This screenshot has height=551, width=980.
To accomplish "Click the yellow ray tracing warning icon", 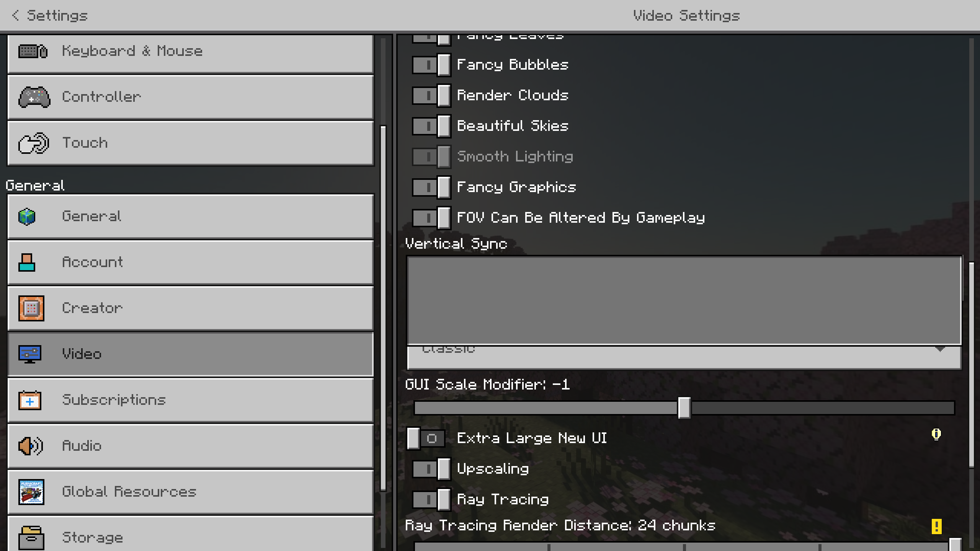I will pyautogui.click(x=936, y=527).
